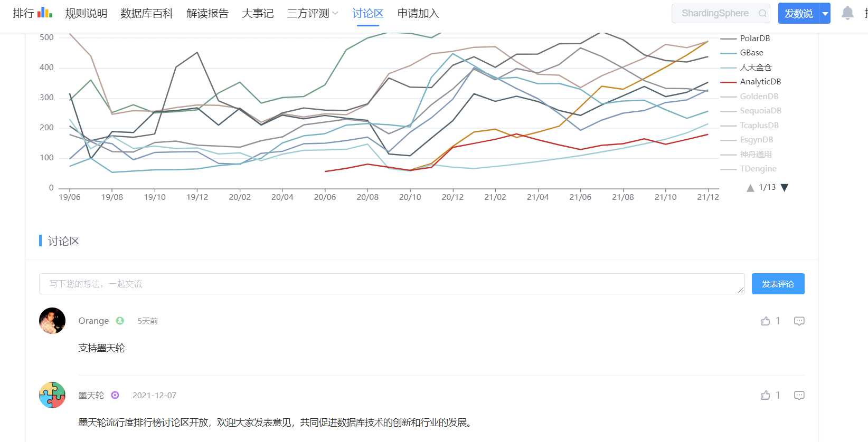Go to previous legend page arrow

coord(750,188)
